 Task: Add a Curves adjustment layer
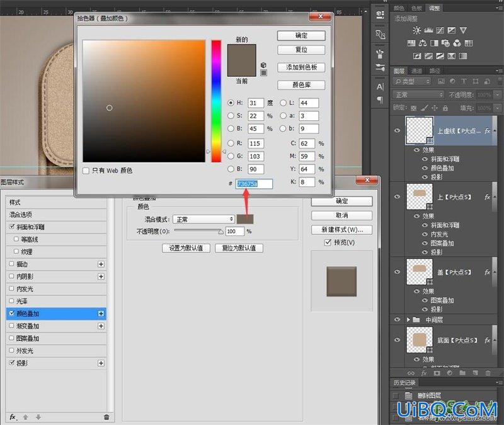click(440, 30)
